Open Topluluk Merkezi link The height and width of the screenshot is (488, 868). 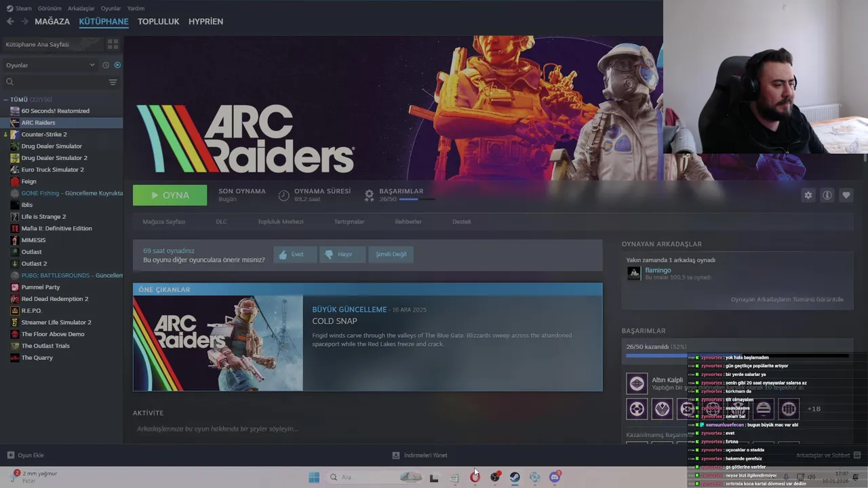click(x=280, y=222)
